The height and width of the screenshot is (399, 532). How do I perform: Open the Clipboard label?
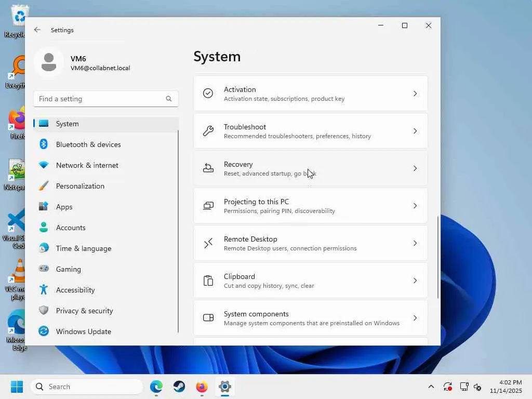239,276
